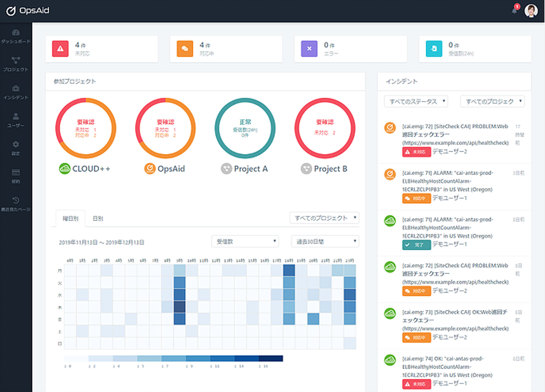The height and width of the screenshot is (392, 545).
Task: Click the Project B gray icon
Action: pyautogui.click(x=306, y=168)
